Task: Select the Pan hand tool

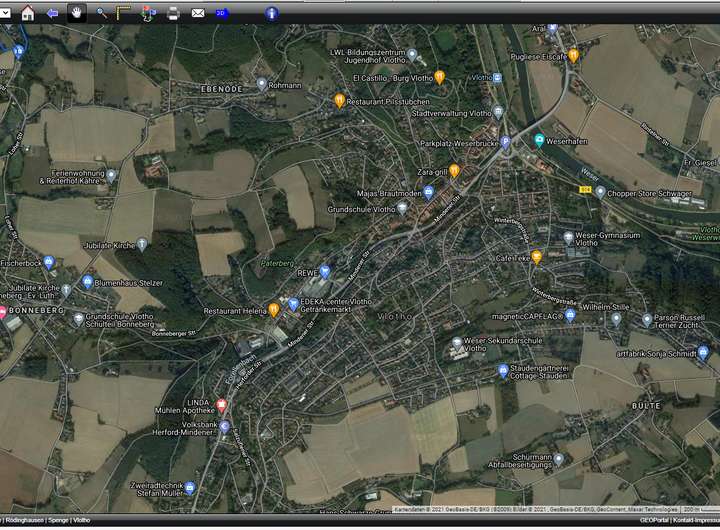Action: [77, 13]
